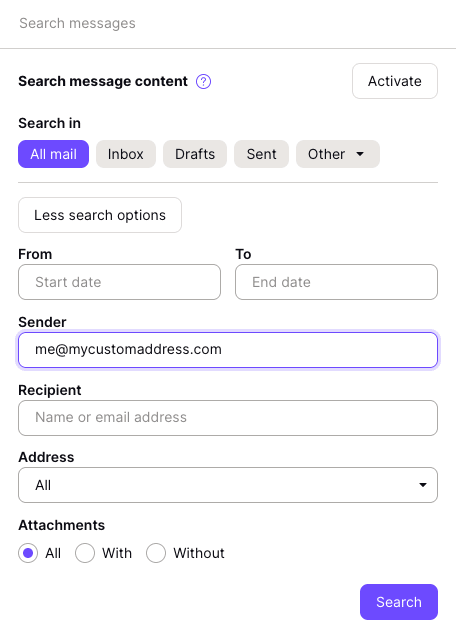Click the purple Search button
Image resolution: width=456 pixels, height=639 pixels.
click(399, 602)
